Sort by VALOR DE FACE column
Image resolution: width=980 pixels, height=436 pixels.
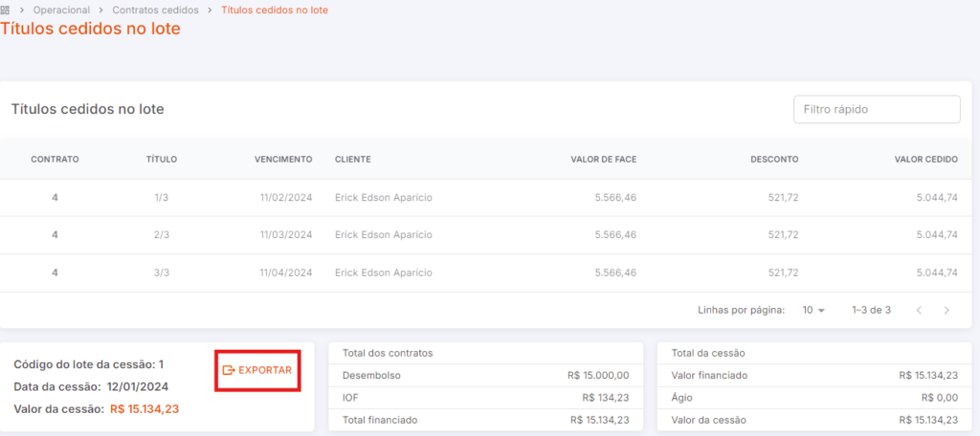[604, 160]
